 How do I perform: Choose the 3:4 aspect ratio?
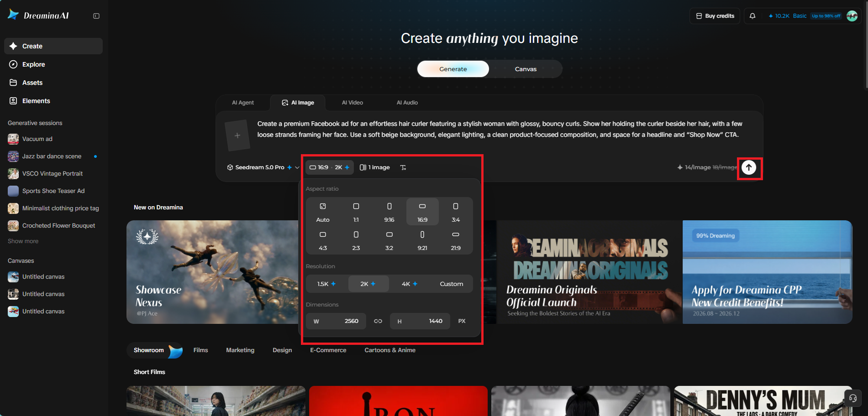click(456, 212)
